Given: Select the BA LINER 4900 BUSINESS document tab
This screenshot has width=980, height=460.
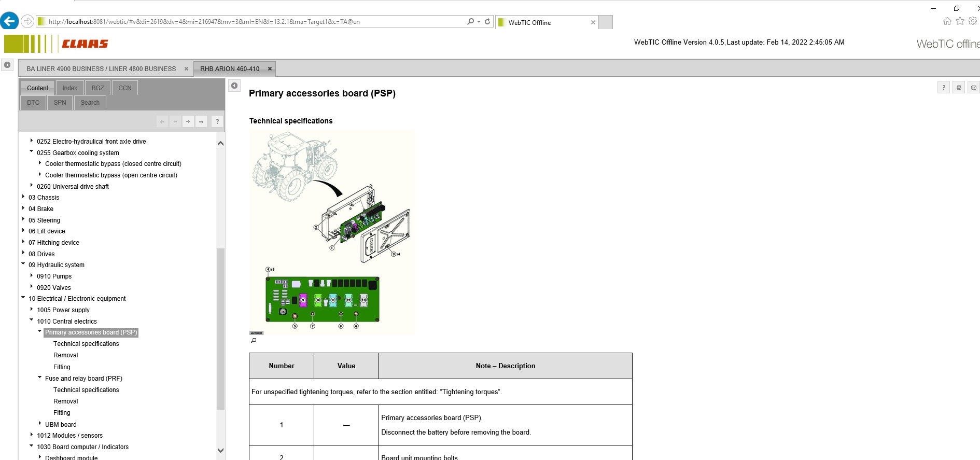Looking at the screenshot, I should click(101, 68).
